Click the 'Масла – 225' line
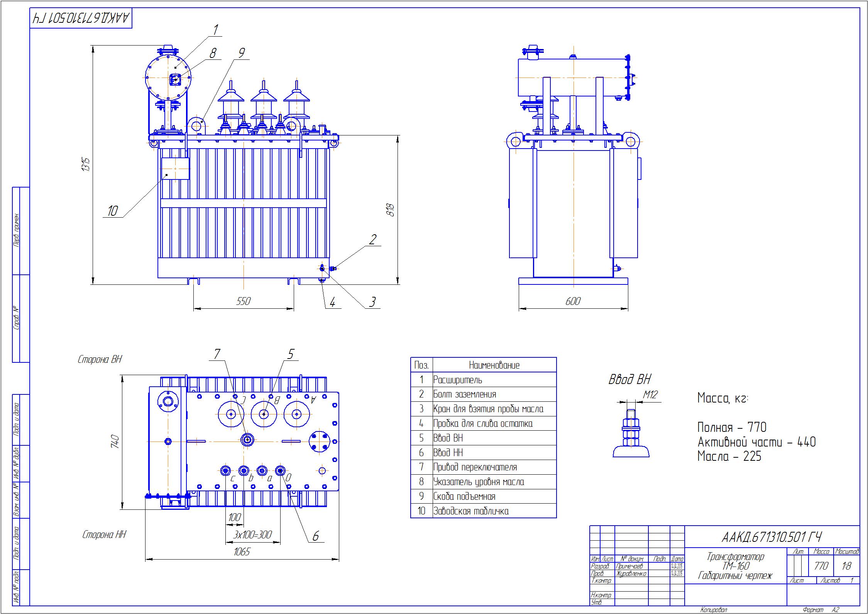 [729, 457]
